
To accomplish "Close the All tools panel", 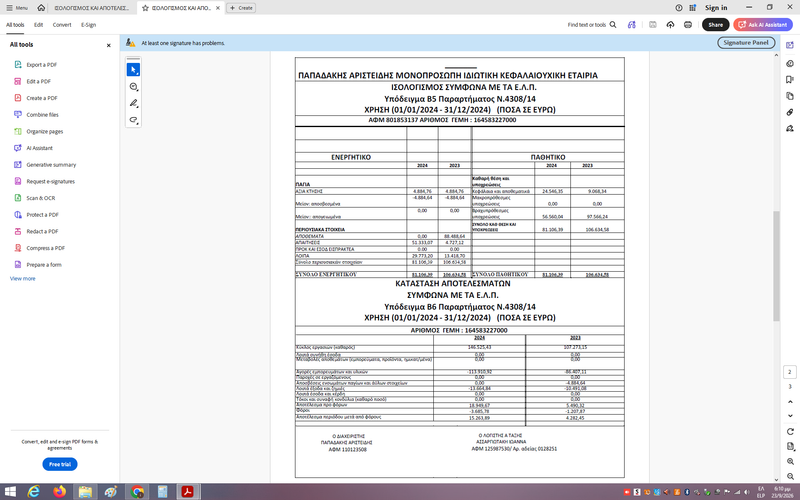I will pyautogui.click(x=108, y=45).
